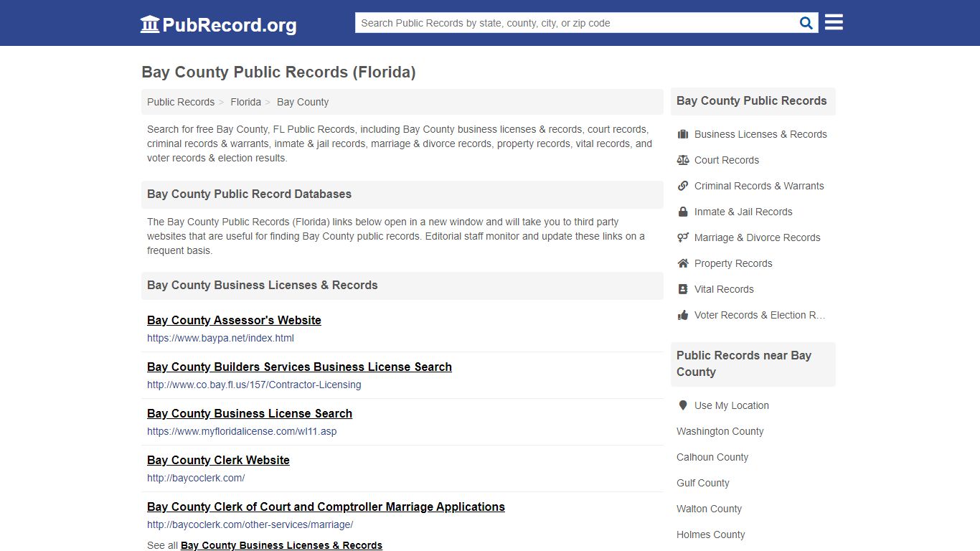980x551 pixels.
Task: Go to Florida breadcrumb
Action: 245,102
